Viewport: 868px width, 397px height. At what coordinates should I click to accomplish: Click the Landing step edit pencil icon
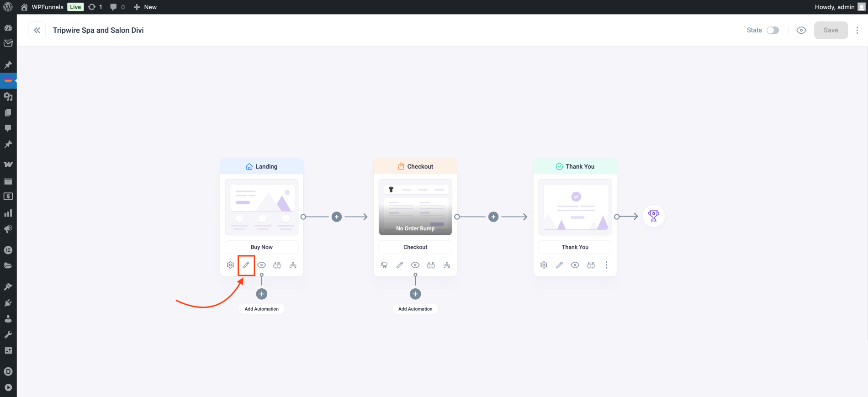coord(246,265)
